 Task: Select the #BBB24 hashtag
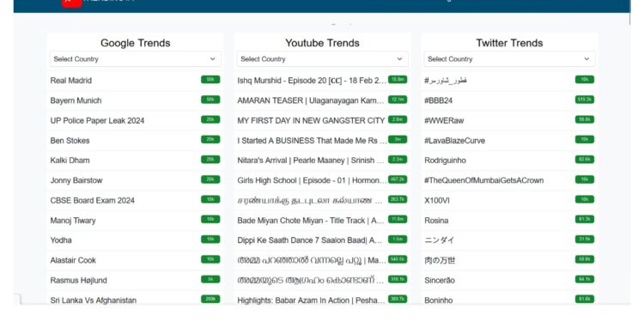438,100
